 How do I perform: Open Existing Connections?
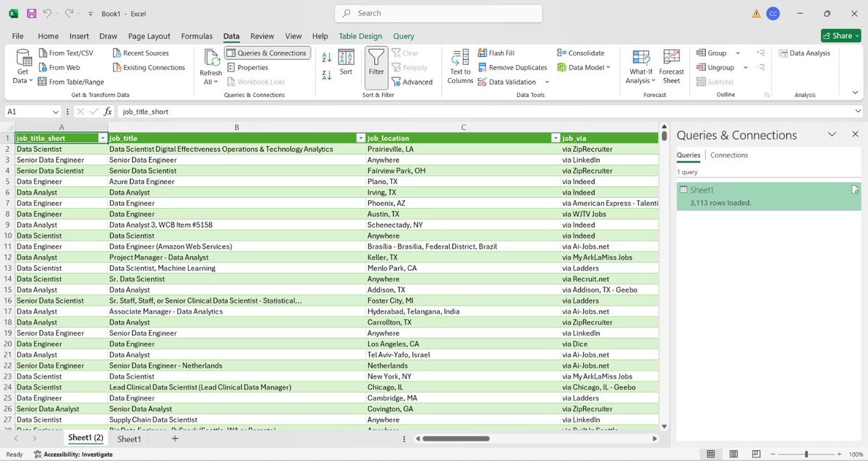click(149, 67)
